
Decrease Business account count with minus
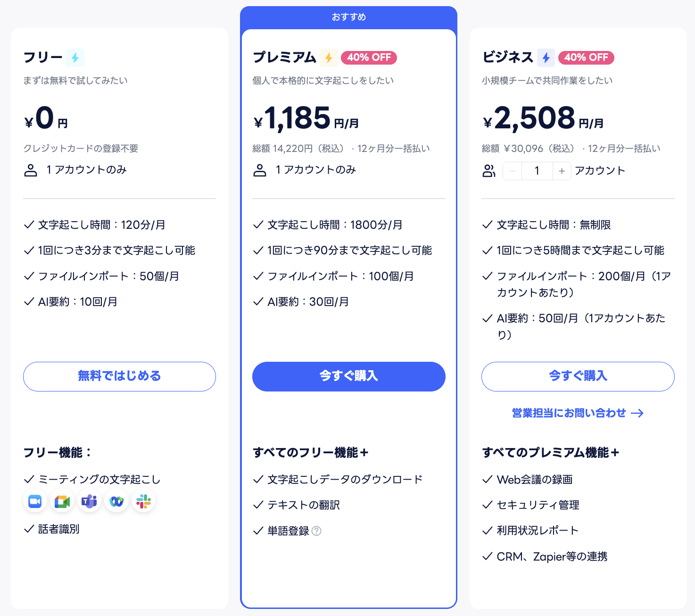(513, 171)
